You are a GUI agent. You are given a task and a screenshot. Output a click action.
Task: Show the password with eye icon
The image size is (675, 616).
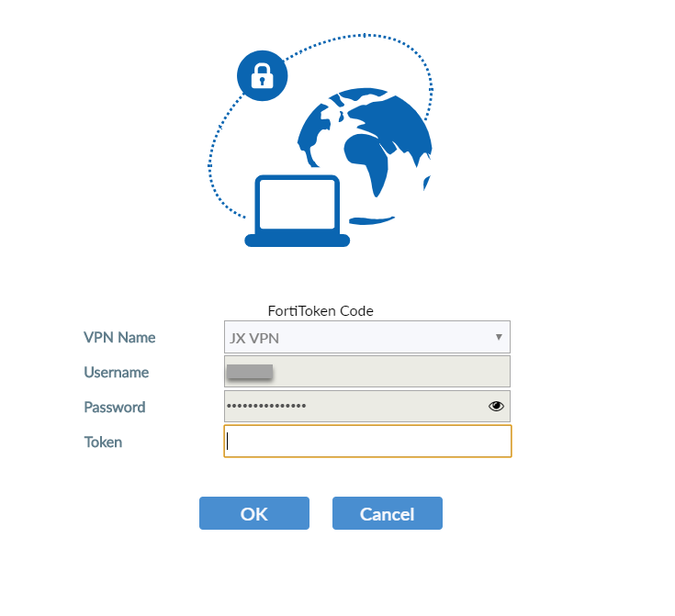click(496, 406)
